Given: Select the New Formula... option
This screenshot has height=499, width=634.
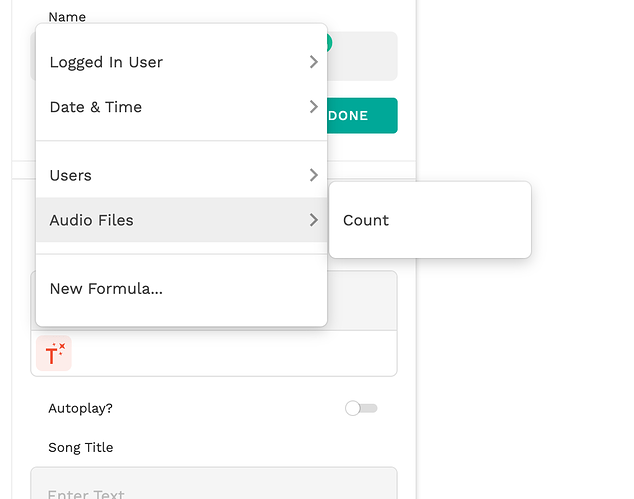Looking at the screenshot, I should [106, 289].
